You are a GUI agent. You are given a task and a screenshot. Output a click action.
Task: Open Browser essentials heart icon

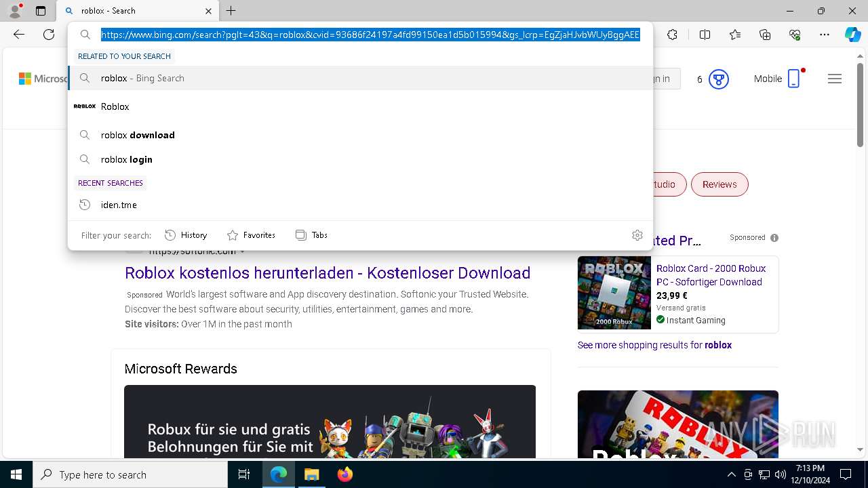click(795, 35)
